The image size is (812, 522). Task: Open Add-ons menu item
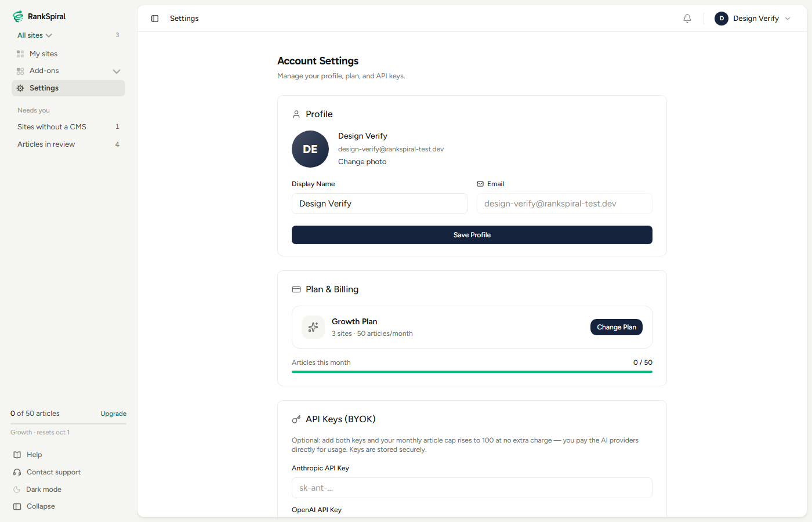(68, 71)
